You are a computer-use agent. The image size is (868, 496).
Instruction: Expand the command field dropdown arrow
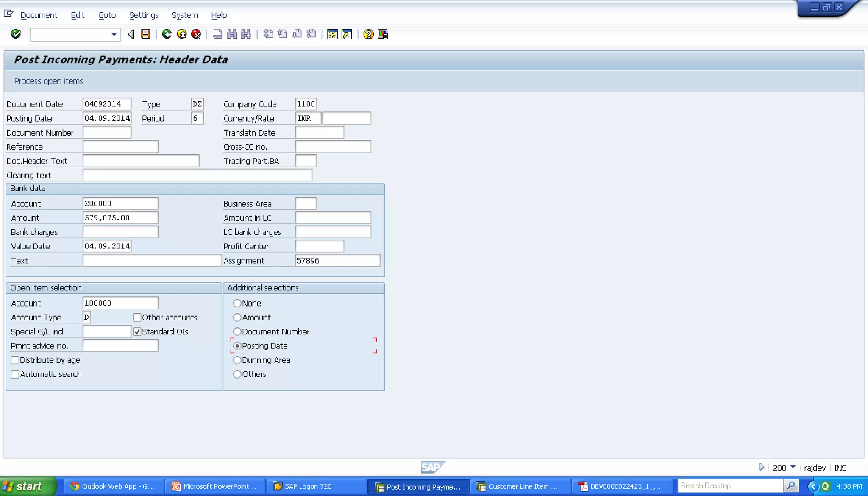tap(114, 34)
